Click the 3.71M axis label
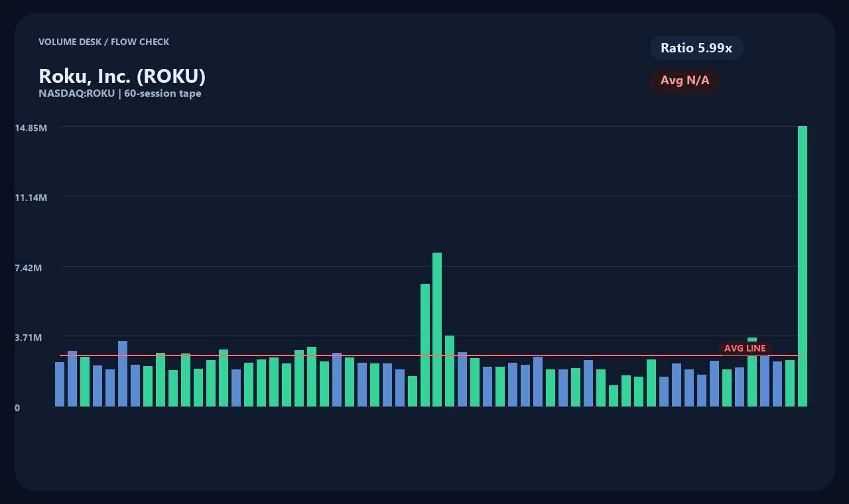 pos(29,338)
